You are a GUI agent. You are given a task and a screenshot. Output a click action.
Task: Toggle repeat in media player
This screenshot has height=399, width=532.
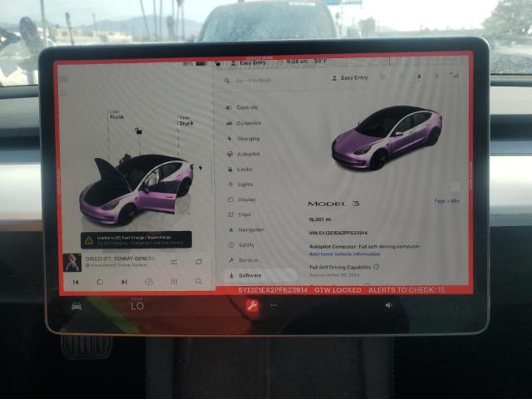[199, 262]
